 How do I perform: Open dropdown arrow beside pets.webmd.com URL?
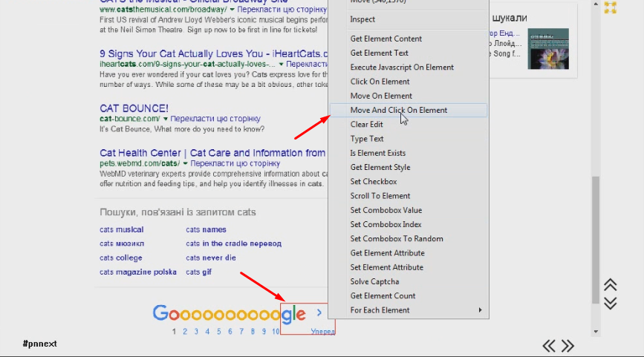pyautogui.click(x=186, y=163)
